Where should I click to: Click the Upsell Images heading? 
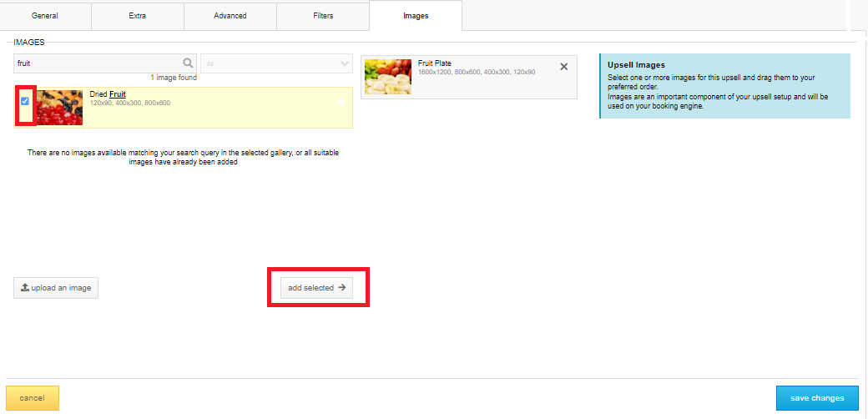(x=636, y=65)
